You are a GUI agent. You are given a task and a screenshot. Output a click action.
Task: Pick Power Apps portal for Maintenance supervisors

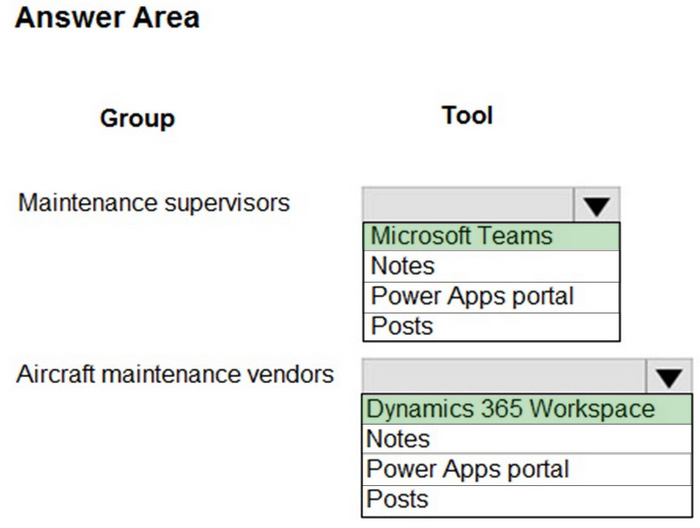491,297
